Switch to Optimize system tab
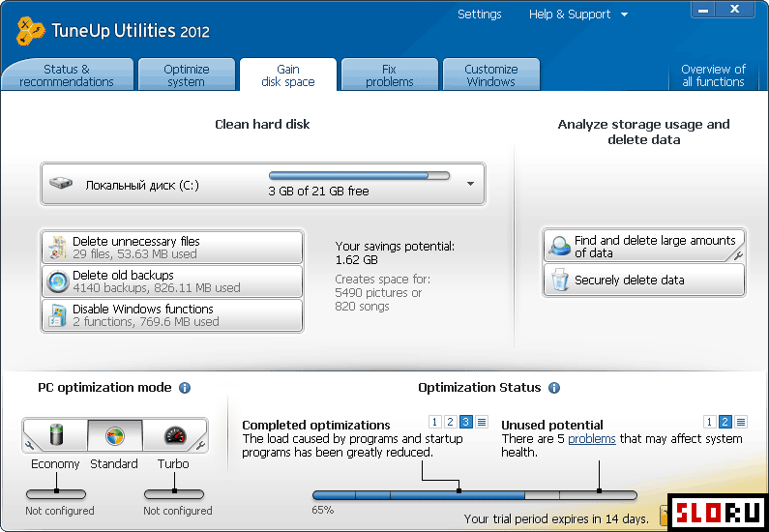This screenshot has height=532, width=769. tap(187, 75)
